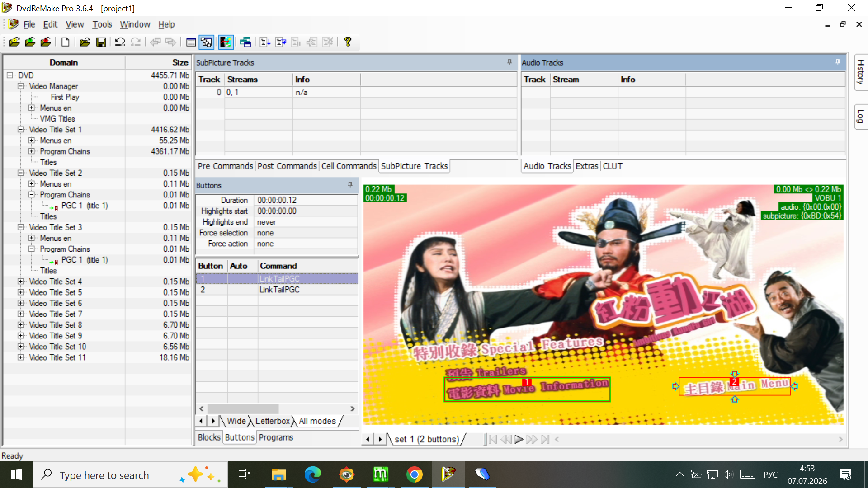
Task: Open the View menu
Action: pyautogui.click(x=75, y=24)
